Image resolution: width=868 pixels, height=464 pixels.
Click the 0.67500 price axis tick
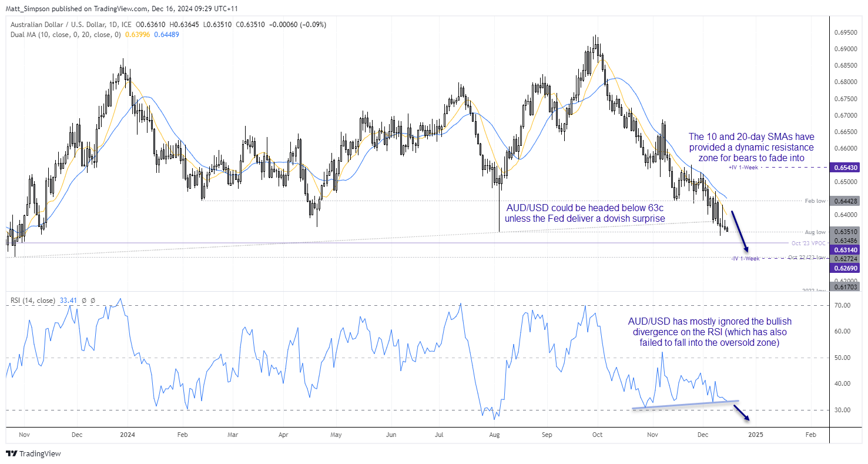(x=846, y=99)
